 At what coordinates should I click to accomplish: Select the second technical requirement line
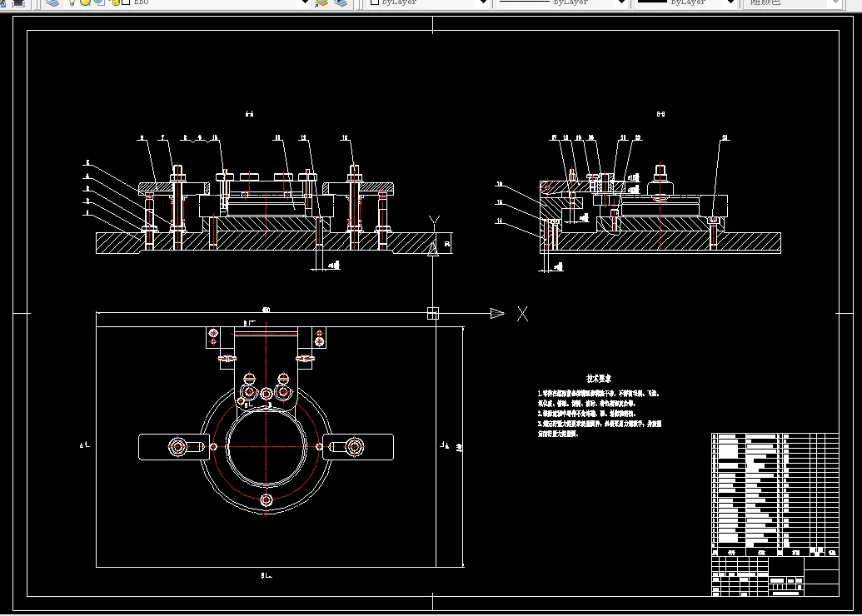(586, 413)
